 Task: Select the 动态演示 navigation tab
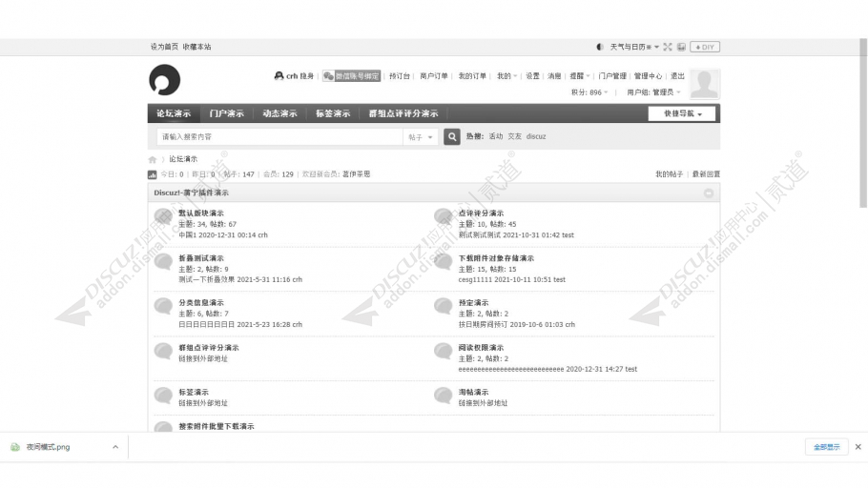pos(280,113)
